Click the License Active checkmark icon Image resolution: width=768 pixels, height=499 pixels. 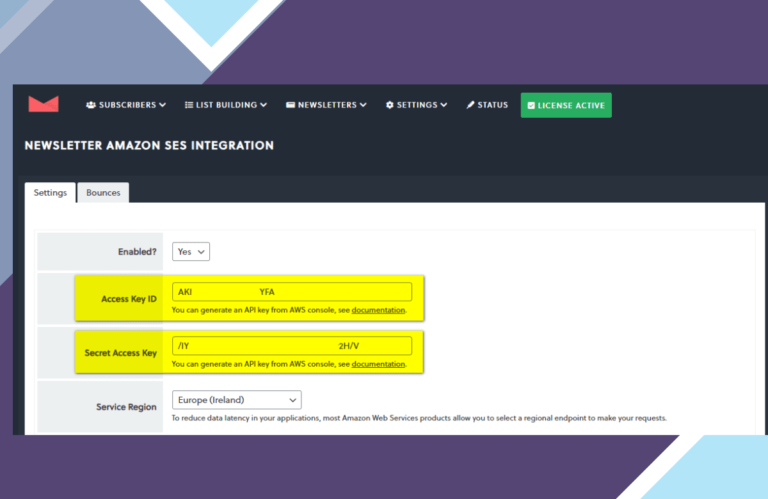click(531, 105)
